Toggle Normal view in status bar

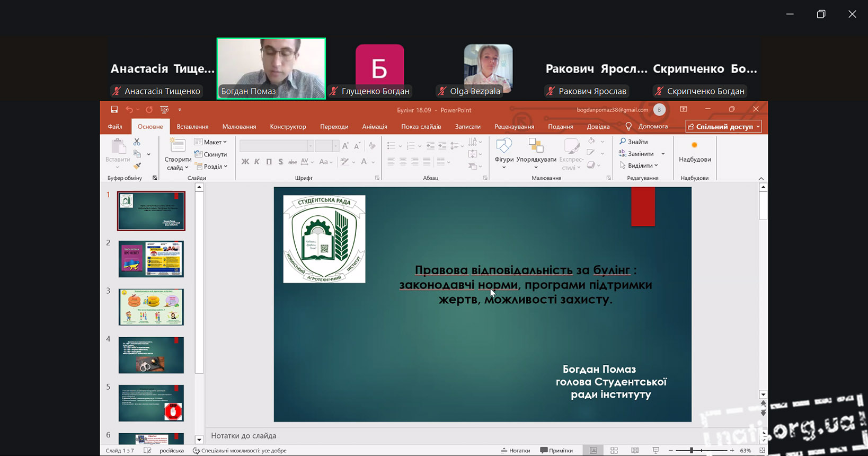pyautogui.click(x=593, y=450)
